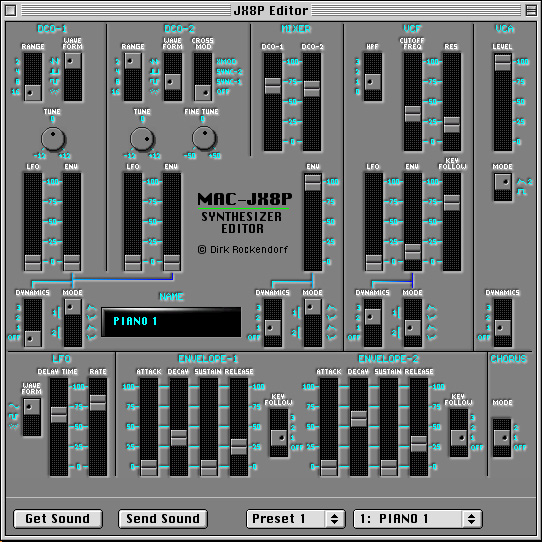Select XMOD label in CROSS MOD options
This screenshot has width=542, height=542.
(x=226, y=62)
